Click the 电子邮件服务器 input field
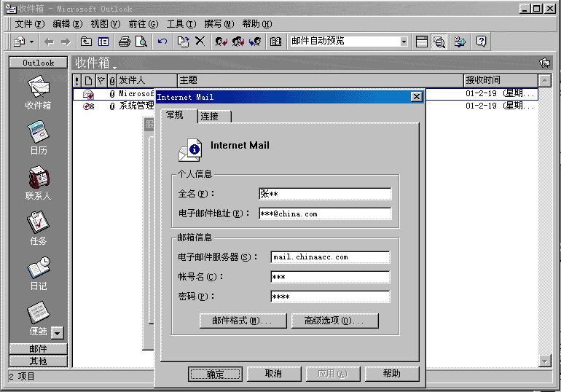The width and height of the screenshot is (561, 392). pyautogui.click(x=330, y=257)
